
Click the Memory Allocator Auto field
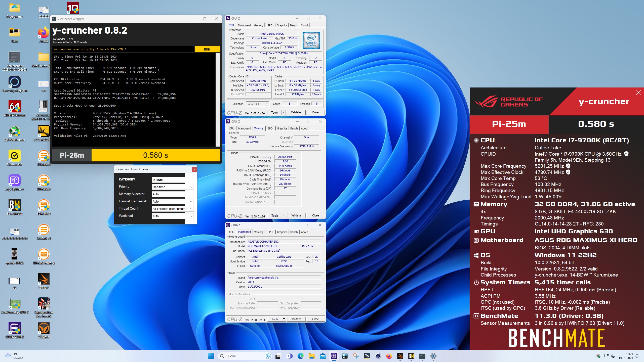pyautogui.click(x=168, y=194)
